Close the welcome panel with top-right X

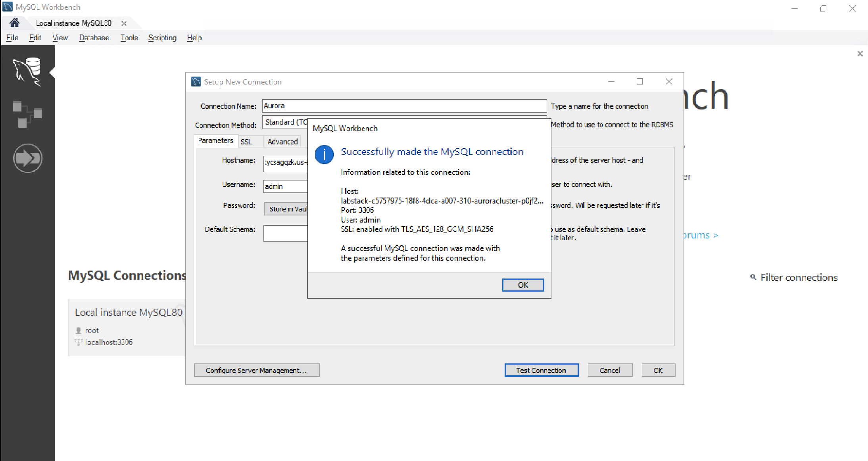pyautogui.click(x=860, y=54)
